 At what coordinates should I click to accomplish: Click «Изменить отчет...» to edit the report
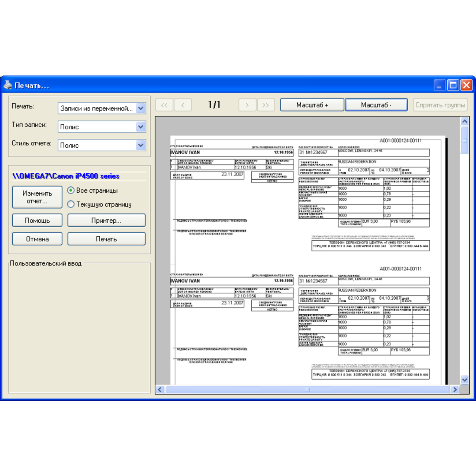click(x=37, y=197)
